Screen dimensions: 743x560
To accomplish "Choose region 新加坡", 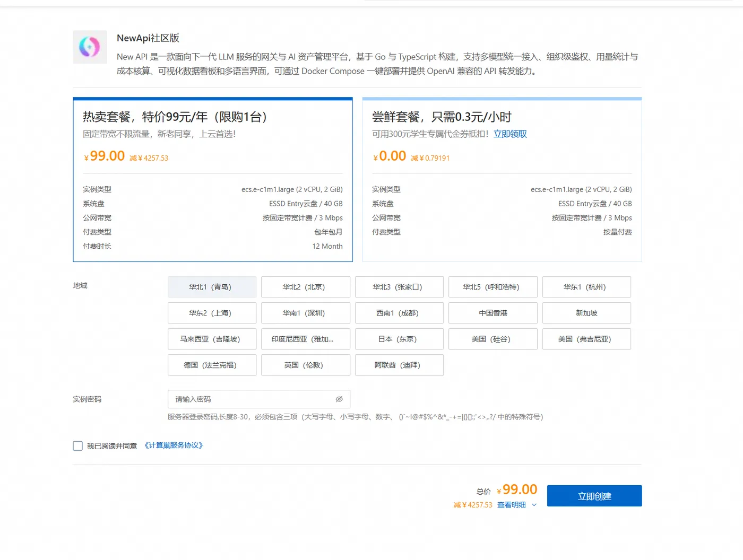I will pos(586,313).
